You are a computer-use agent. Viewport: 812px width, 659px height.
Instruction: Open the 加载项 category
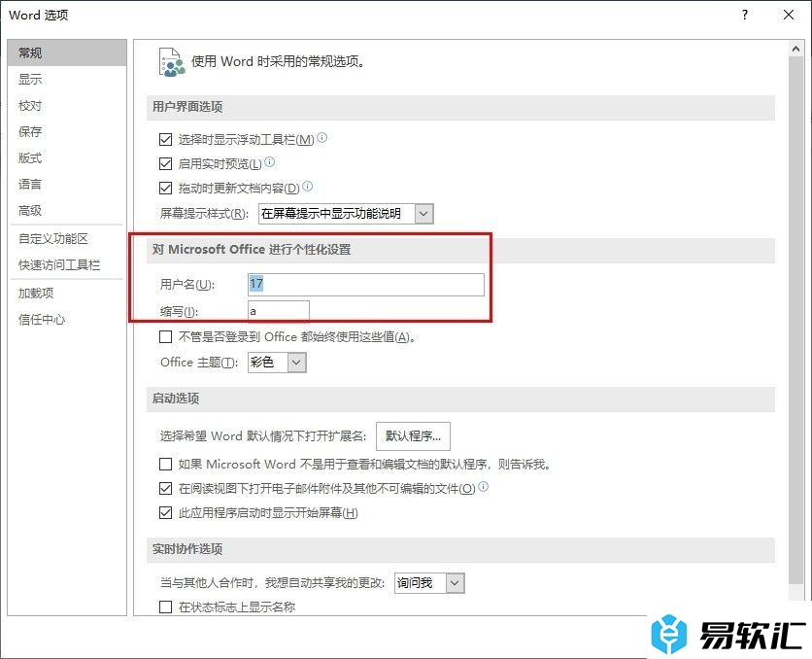(x=67, y=294)
